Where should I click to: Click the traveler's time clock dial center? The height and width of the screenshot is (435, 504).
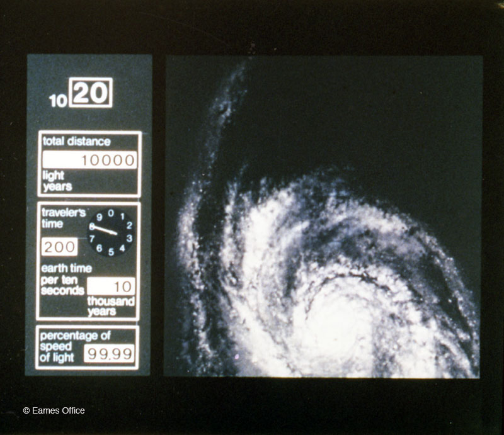coord(111,232)
